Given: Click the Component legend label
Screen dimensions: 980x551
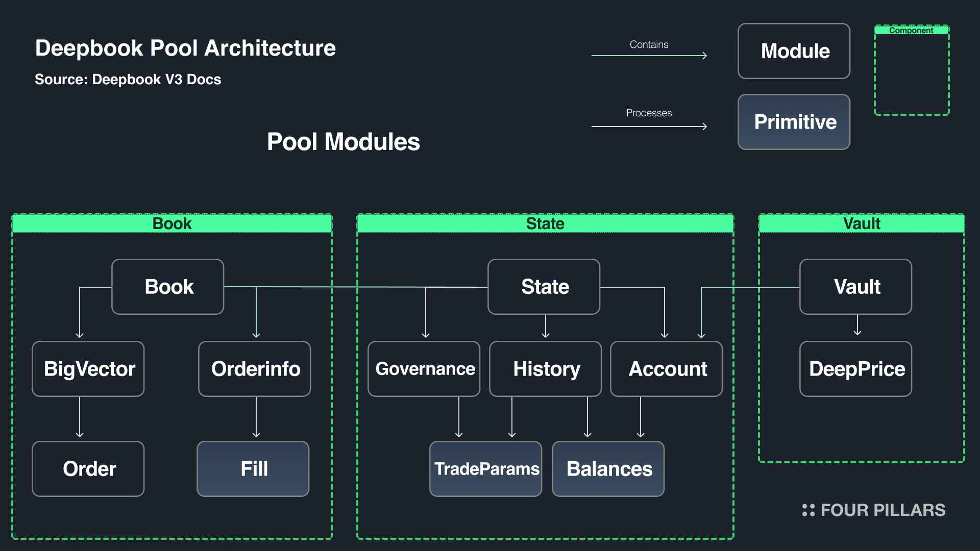Looking at the screenshot, I should click(x=911, y=30).
